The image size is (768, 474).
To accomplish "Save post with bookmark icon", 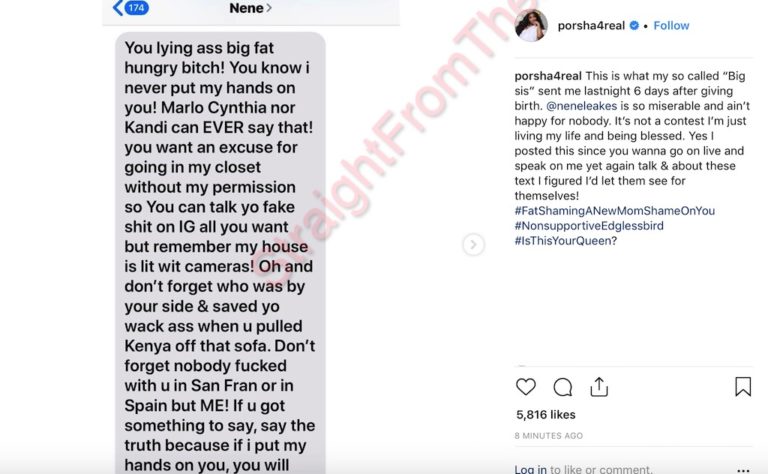I will (x=743, y=386).
